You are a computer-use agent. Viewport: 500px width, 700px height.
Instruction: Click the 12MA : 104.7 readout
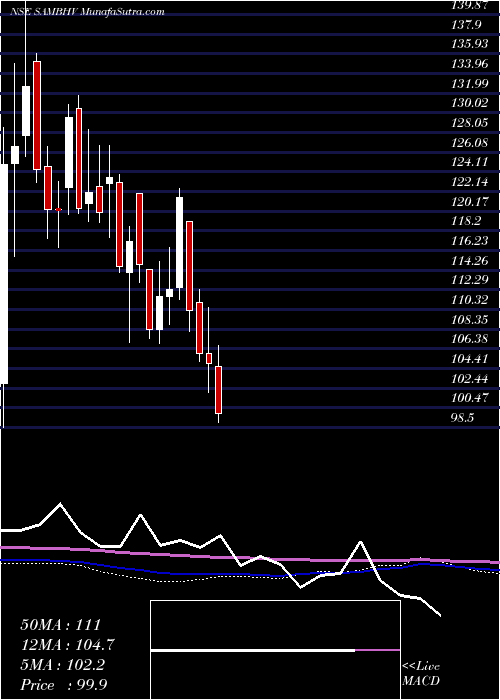pyautogui.click(x=67, y=645)
